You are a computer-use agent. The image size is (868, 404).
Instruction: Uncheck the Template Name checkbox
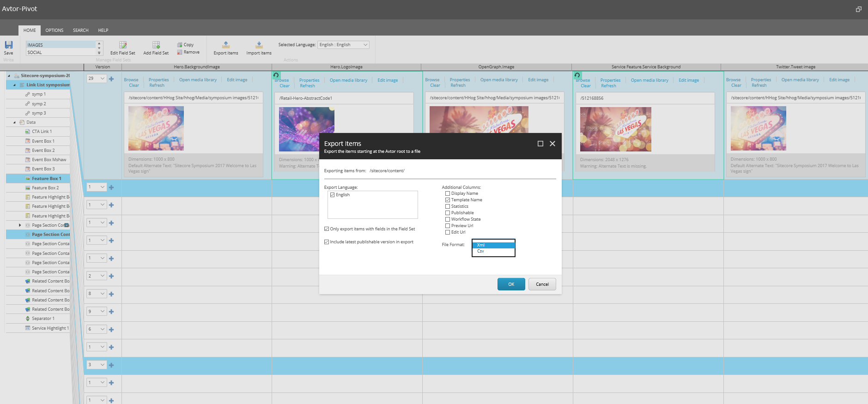(448, 200)
